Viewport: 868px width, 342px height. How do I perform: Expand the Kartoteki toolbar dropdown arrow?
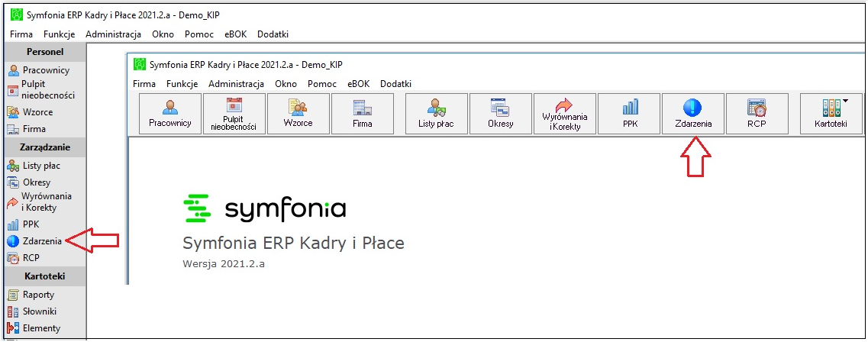[x=845, y=101]
